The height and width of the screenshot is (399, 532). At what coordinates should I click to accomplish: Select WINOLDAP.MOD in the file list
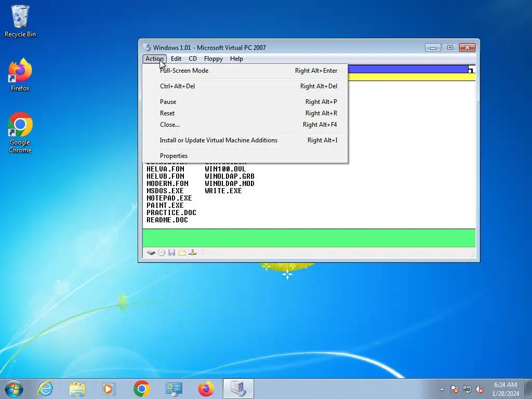(230, 183)
